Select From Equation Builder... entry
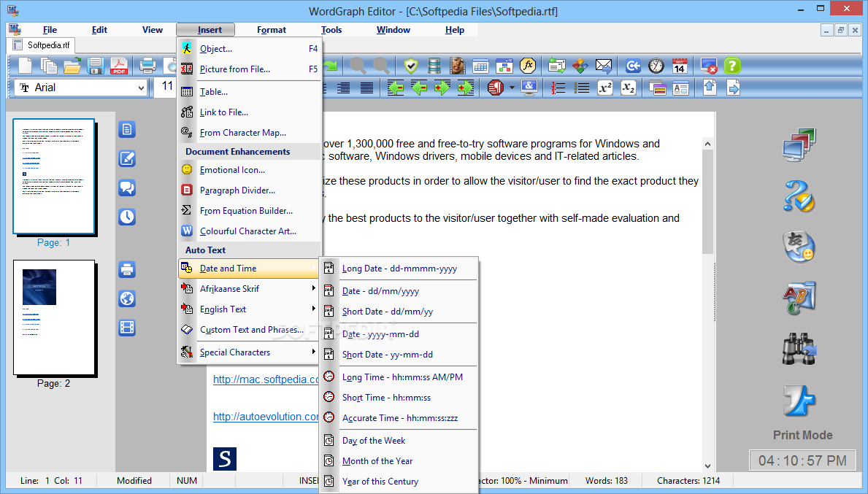 [248, 211]
